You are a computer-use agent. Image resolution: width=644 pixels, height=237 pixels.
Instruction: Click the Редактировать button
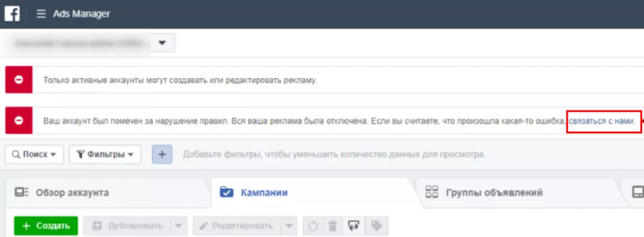(236, 226)
